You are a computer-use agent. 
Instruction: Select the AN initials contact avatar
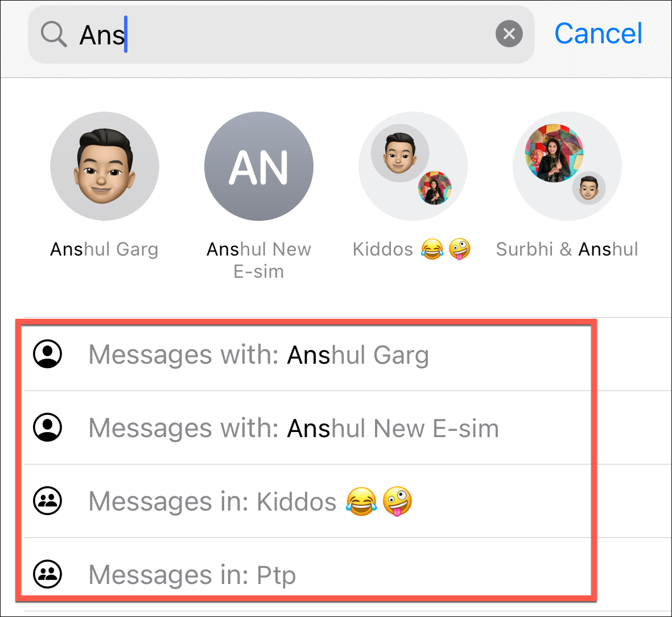pyautogui.click(x=259, y=166)
